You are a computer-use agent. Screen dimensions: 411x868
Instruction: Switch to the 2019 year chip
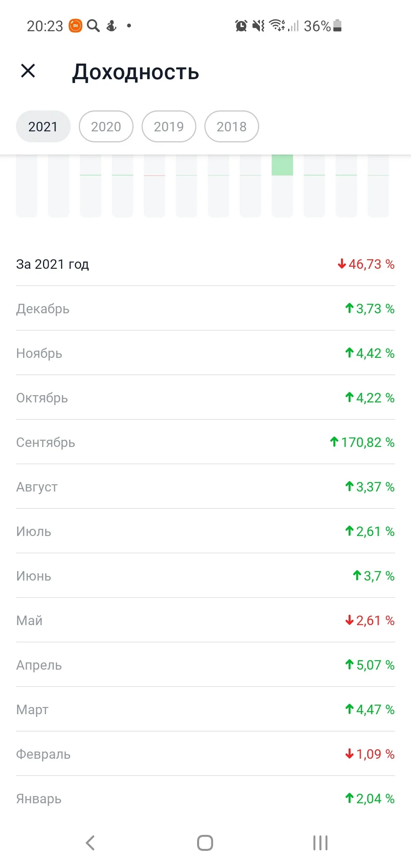169,126
